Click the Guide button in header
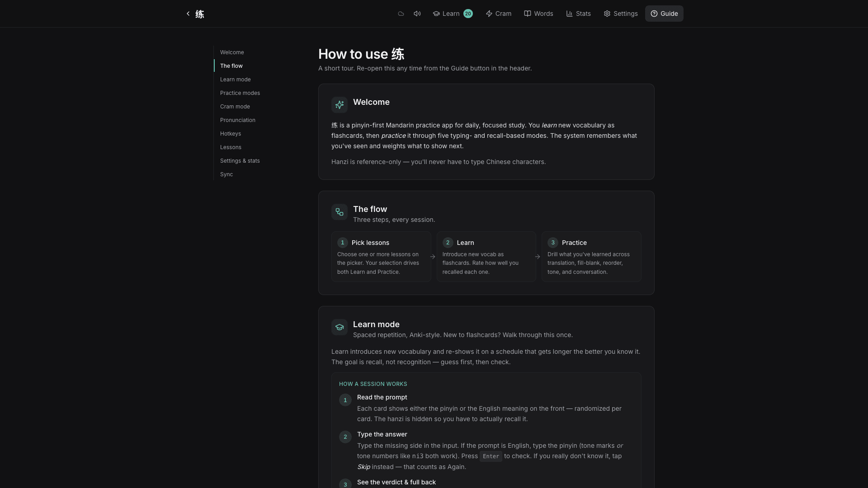This screenshot has width=868, height=488. 664,14
